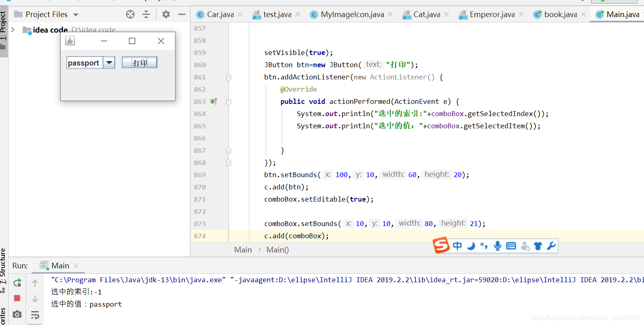The height and width of the screenshot is (325, 644).
Task: Toggle soft-wrap in the console
Action: point(35,315)
